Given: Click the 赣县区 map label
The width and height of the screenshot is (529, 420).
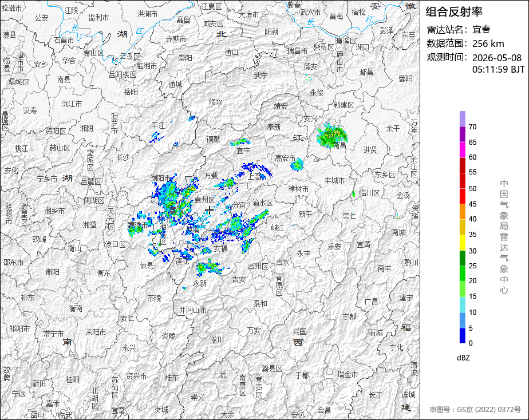Looking at the screenshot, I should [272, 369].
